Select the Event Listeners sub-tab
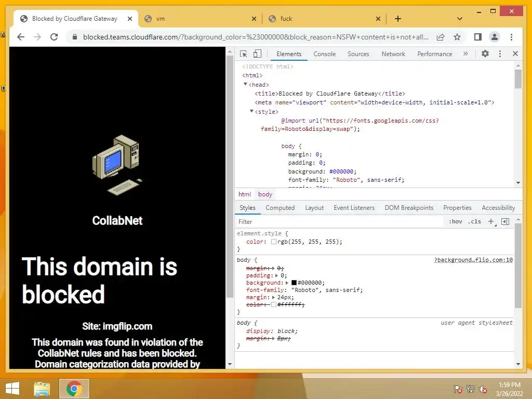Image resolution: width=532 pixels, height=399 pixels. pyautogui.click(x=354, y=208)
